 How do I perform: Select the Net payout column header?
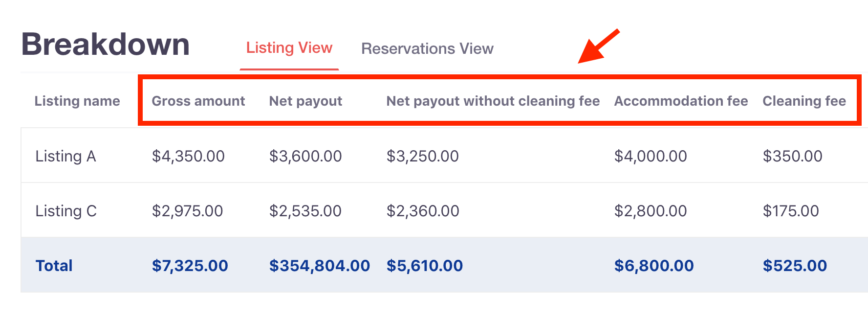(305, 101)
